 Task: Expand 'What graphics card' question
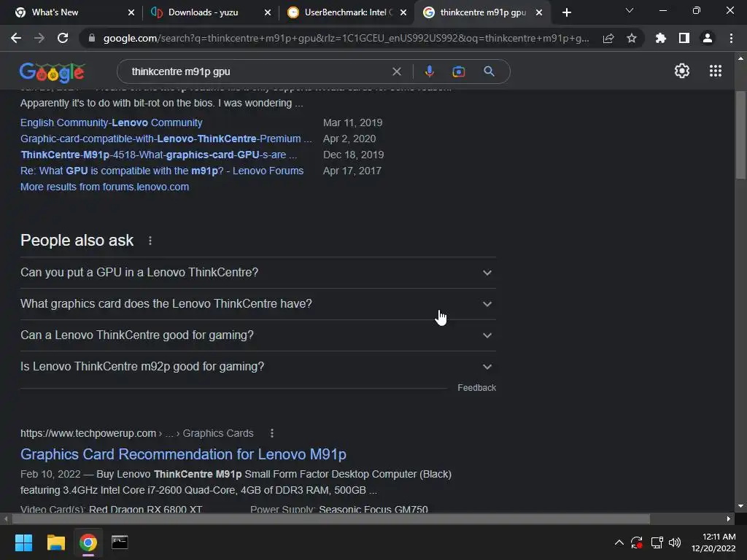(258, 304)
